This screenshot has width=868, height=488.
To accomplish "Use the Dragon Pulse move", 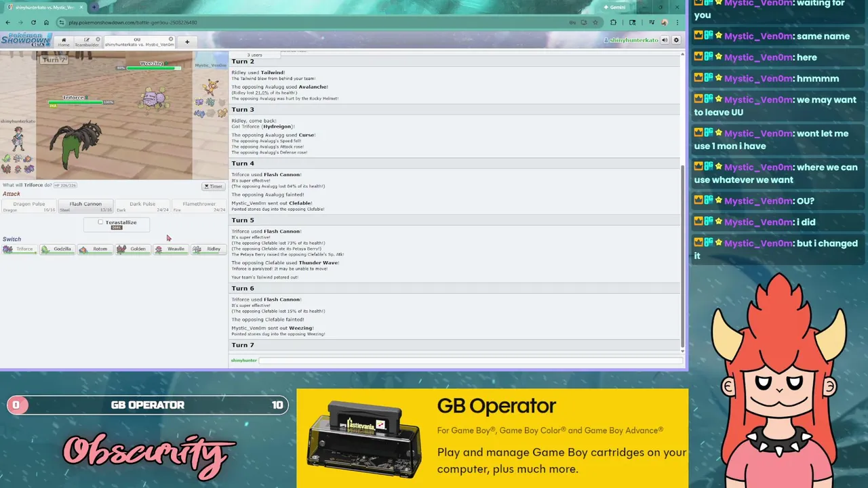I will pyautogui.click(x=29, y=206).
